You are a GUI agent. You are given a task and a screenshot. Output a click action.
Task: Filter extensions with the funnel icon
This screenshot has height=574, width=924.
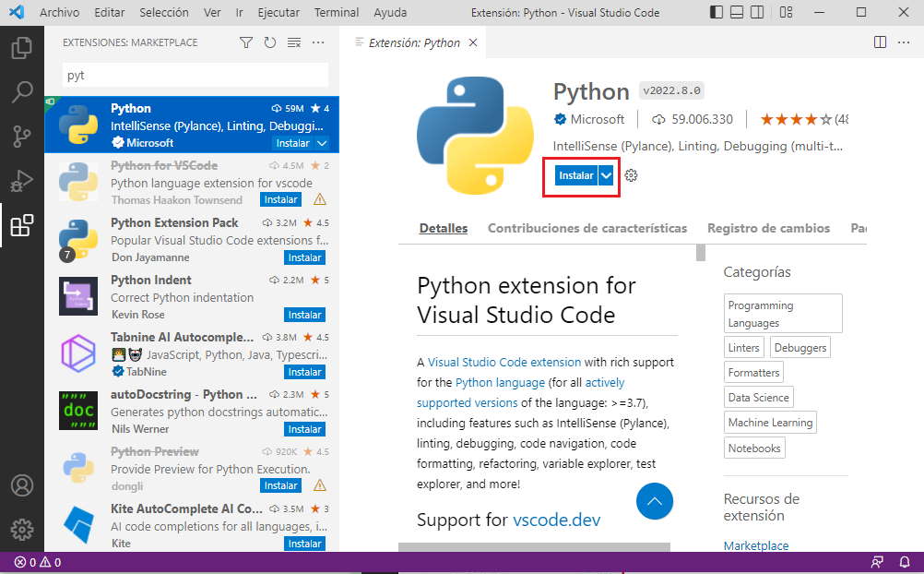[246, 42]
